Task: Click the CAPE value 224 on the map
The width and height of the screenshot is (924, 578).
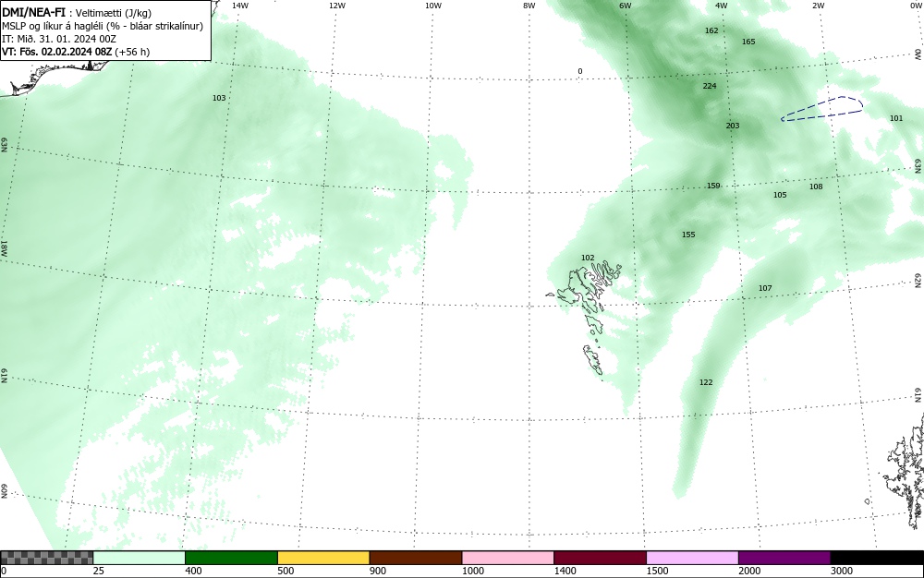Action: [x=710, y=86]
